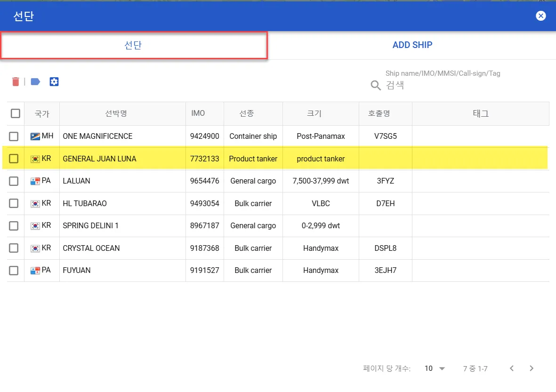Sort by the 선박명 column header
Image resolution: width=556 pixels, height=392 pixels.
point(116,113)
